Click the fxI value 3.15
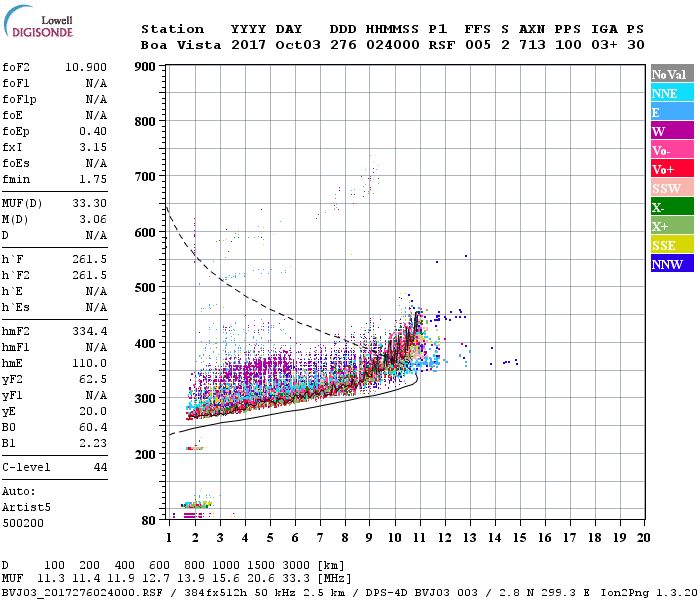Image resolution: width=700 pixels, height=600 pixels. [x=93, y=147]
